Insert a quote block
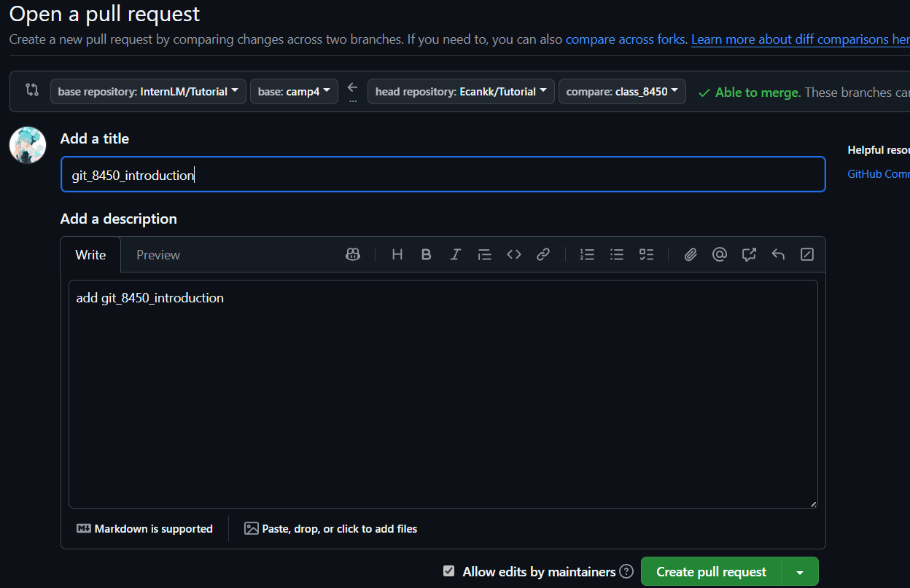Image resolution: width=910 pixels, height=588 pixels. (485, 254)
